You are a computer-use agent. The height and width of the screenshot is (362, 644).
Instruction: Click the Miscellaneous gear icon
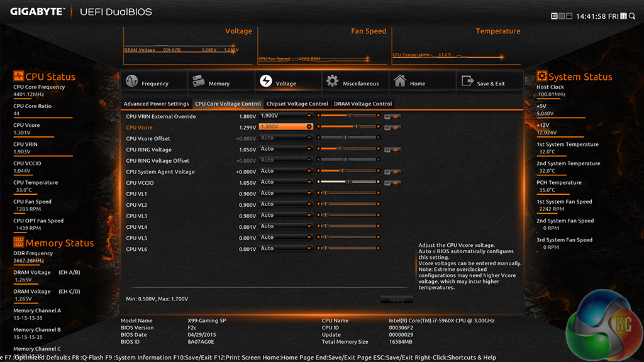pyautogui.click(x=332, y=82)
